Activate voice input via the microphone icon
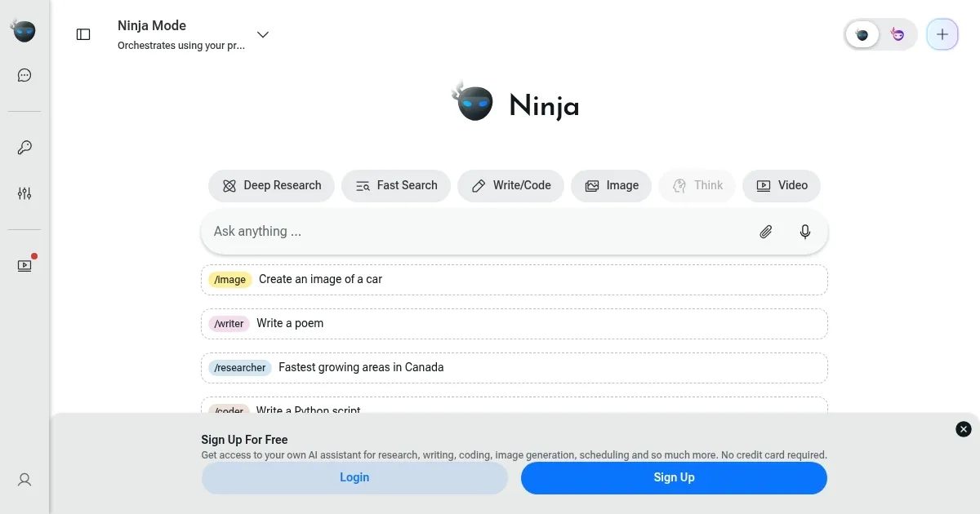Screen dimensions: 980x514 coord(804,232)
